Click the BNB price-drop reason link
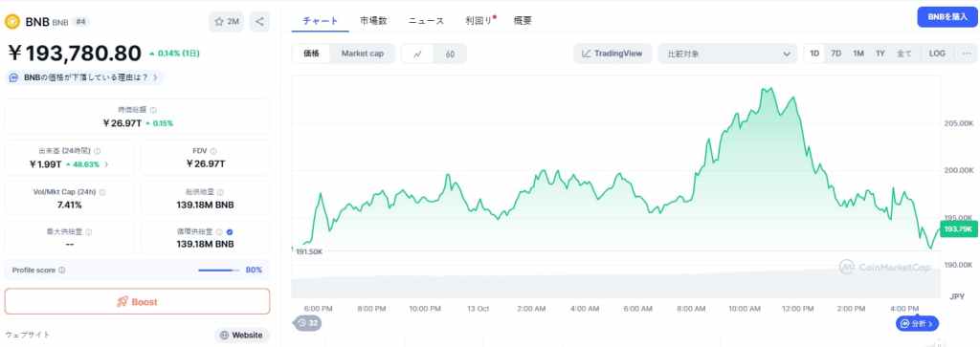Viewport: 980px width, 347px height. click(85, 77)
